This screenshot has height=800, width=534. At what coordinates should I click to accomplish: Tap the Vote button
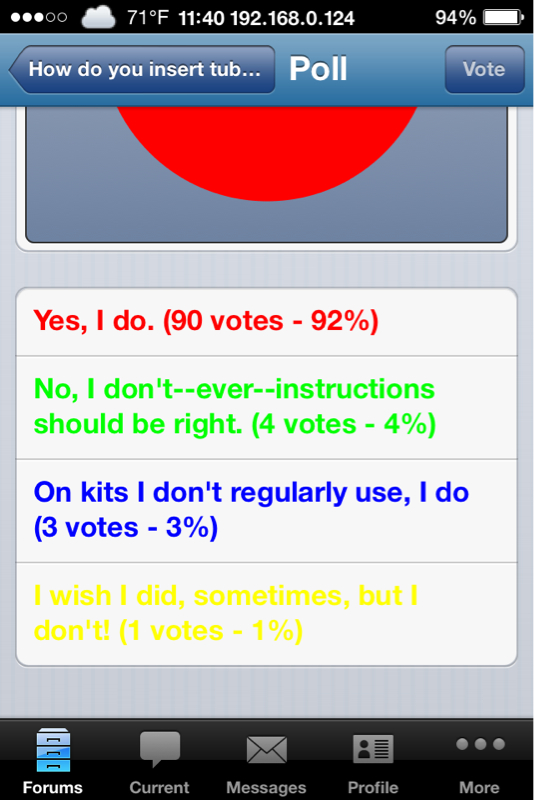coord(484,69)
